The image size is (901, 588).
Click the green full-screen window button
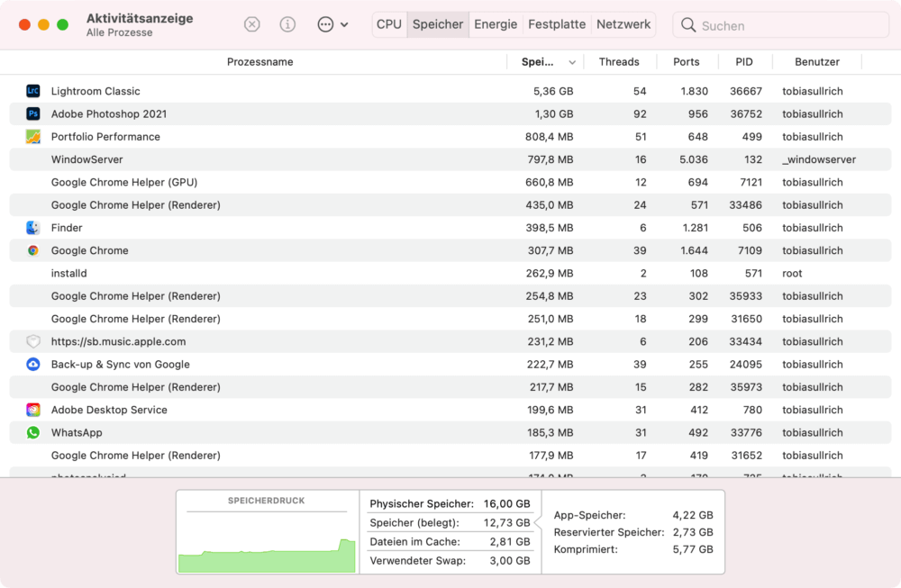coord(63,24)
